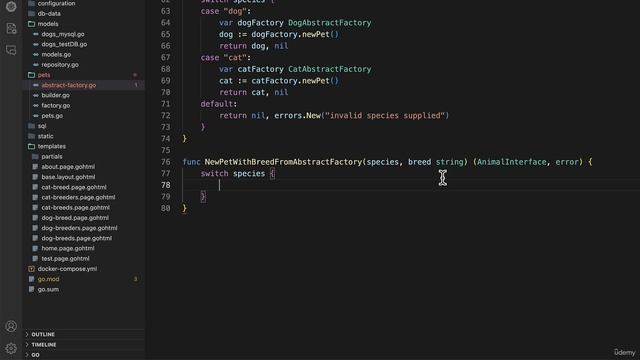
Task: Open the chat panel icon in activity bar
Action: click(11, 50)
